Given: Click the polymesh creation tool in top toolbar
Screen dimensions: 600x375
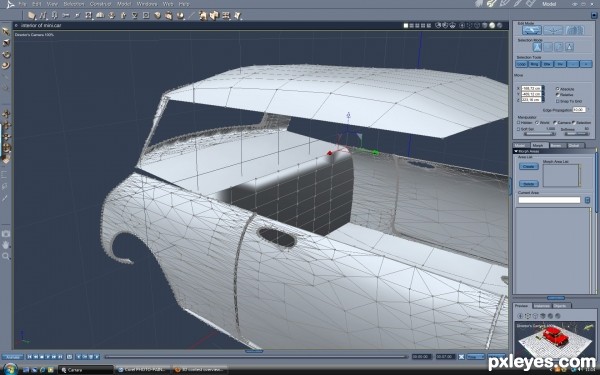Looking at the screenshot, I should [x=31, y=15].
